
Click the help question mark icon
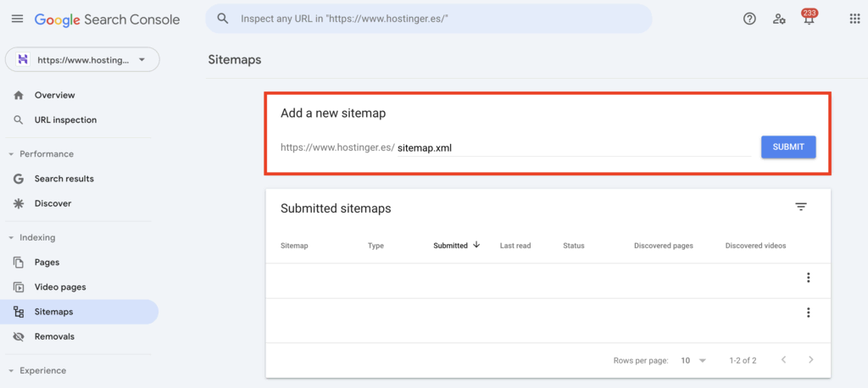(749, 19)
